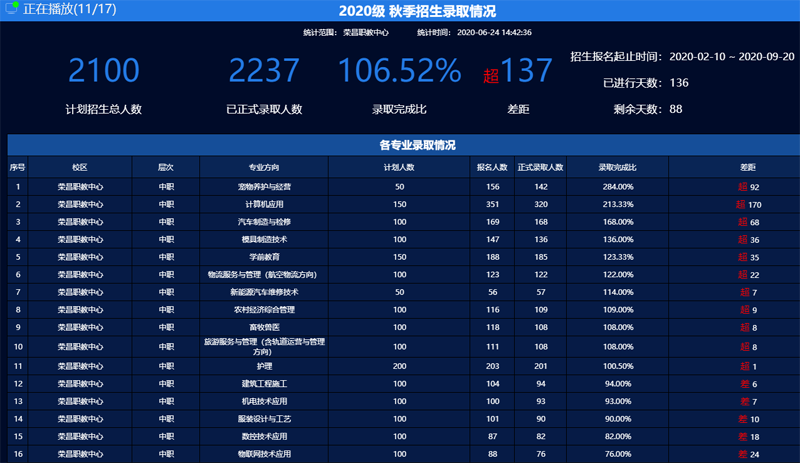Click the 录取完成比 column header
Screen dimensions: 800x463
click(617, 167)
